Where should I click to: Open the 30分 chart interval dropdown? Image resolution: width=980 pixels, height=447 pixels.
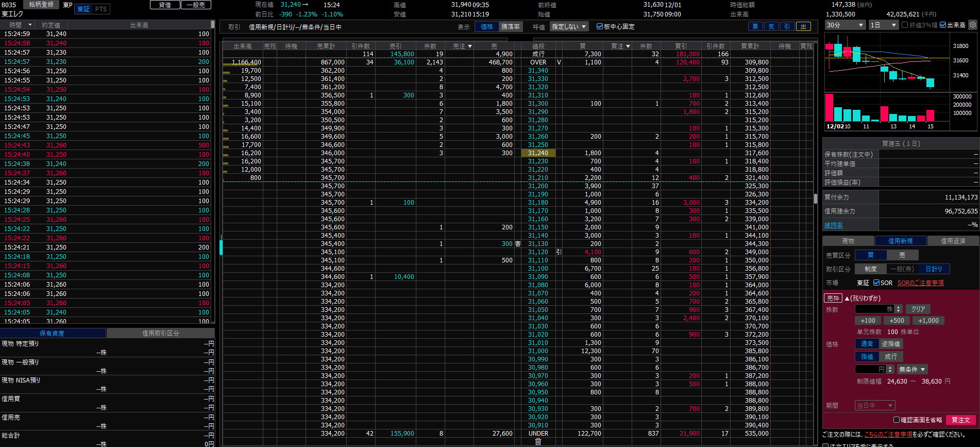click(845, 25)
